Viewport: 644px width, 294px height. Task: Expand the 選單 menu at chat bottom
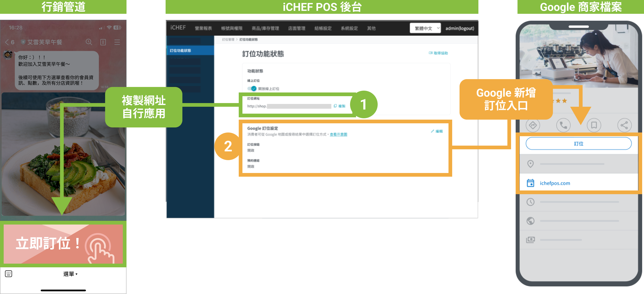(x=70, y=274)
